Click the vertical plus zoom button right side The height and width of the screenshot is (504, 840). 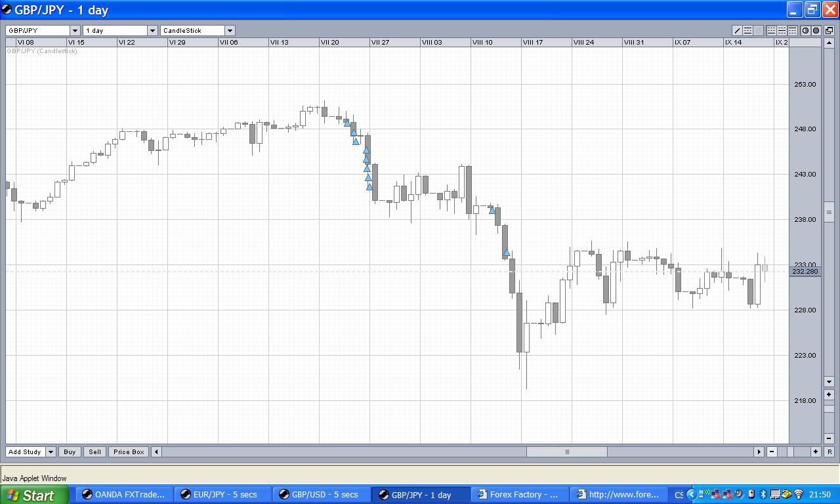[x=829, y=395]
